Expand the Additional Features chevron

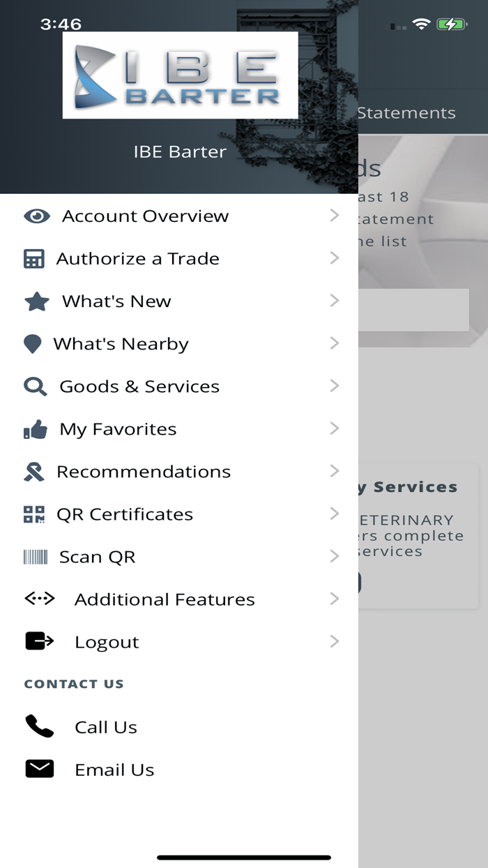pyautogui.click(x=335, y=599)
